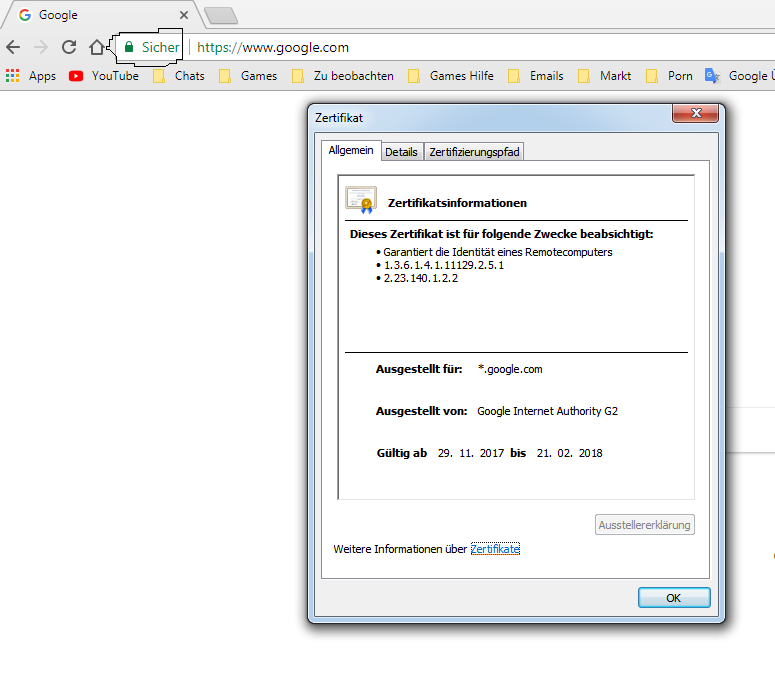Open the Apps grid bookmark
Screen dimensions: 775x673
(x=31, y=76)
